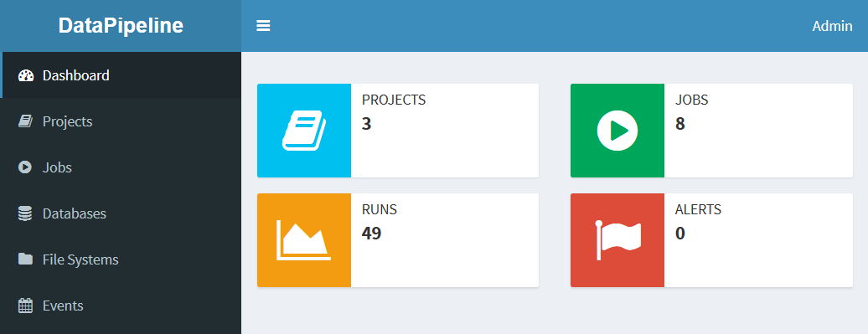This screenshot has width=868, height=334.
Task: Click the File Systems folder icon in the sidebar
Action: tap(25, 259)
